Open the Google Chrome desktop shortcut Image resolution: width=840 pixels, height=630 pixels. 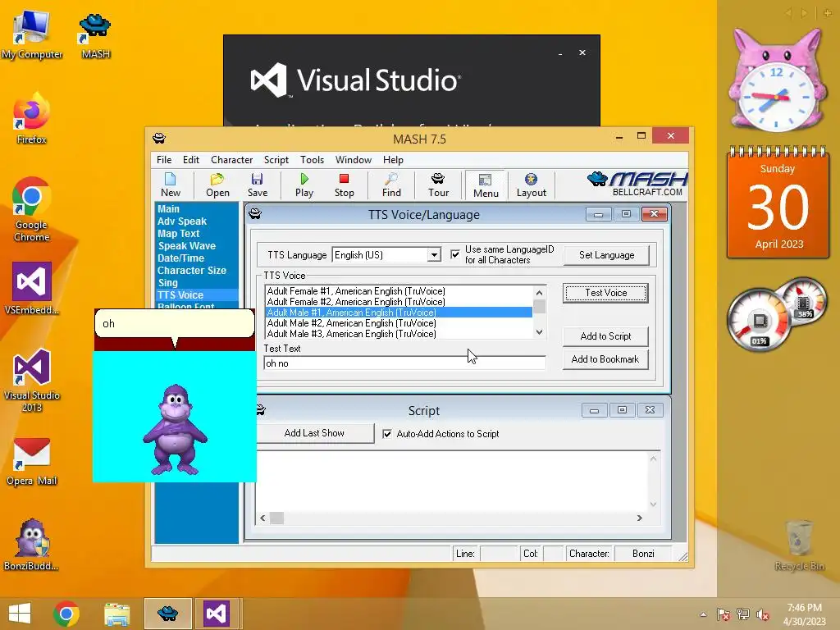(x=32, y=209)
